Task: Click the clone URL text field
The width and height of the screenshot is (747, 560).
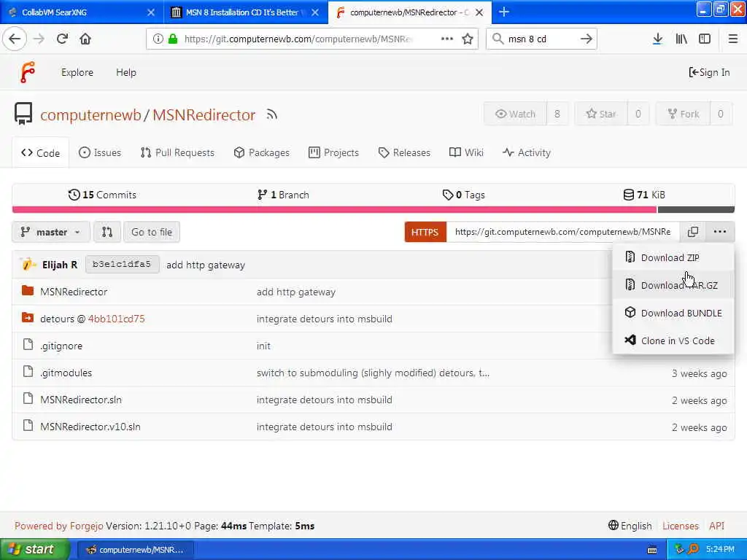Action: 563,232
